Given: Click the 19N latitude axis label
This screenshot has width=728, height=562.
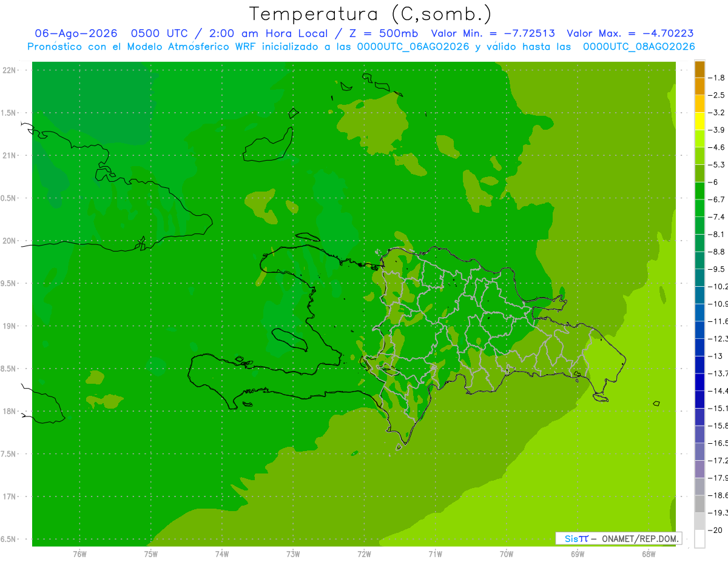Looking at the screenshot, I should tap(10, 326).
